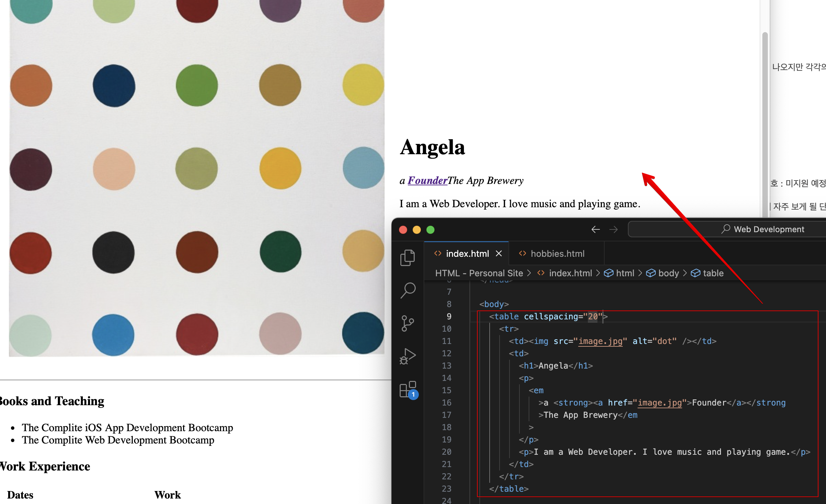This screenshot has width=826, height=504.
Task: Click the Work table header
Action: pyautogui.click(x=167, y=495)
